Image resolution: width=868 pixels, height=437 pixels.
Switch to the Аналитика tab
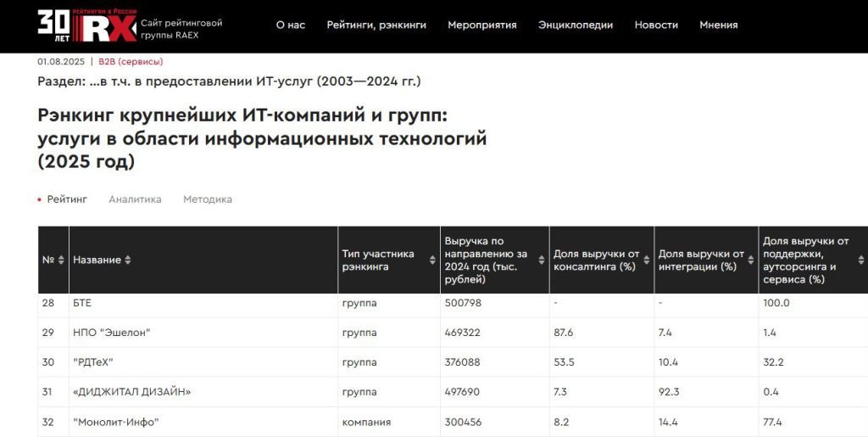tap(135, 199)
